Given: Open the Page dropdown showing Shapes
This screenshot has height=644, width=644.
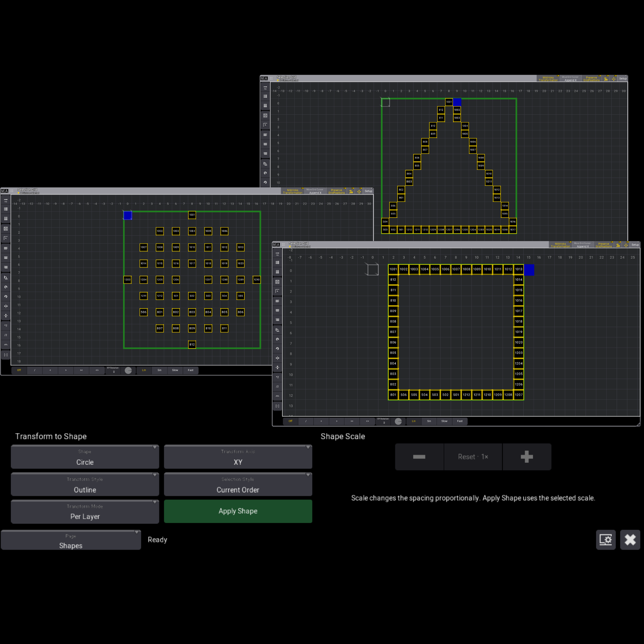Looking at the screenshot, I should click(x=71, y=540).
